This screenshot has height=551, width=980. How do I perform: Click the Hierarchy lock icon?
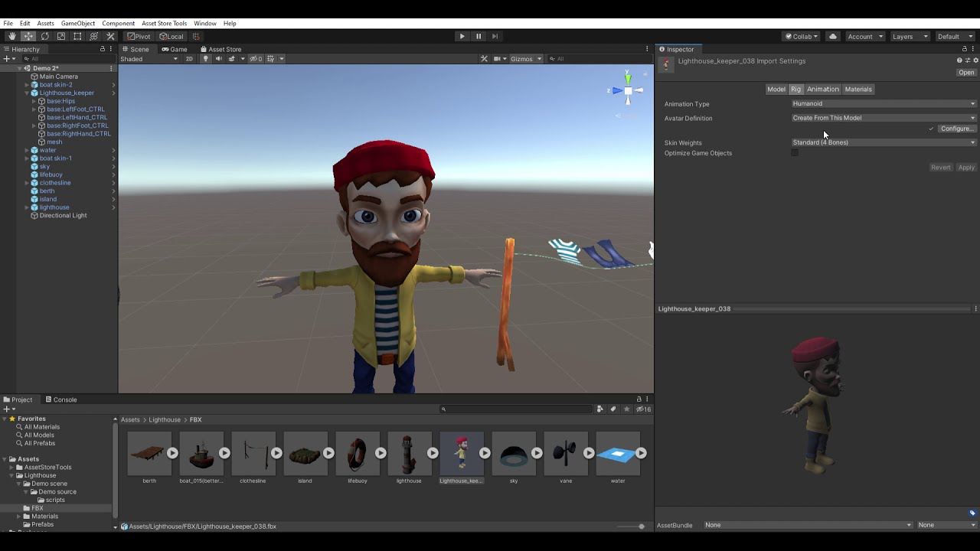[x=103, y=49]
